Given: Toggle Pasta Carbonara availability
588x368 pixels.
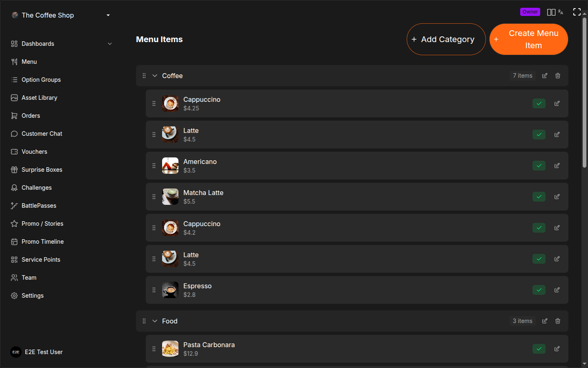Looking at the screenshot, I should (x=539, y=349).
